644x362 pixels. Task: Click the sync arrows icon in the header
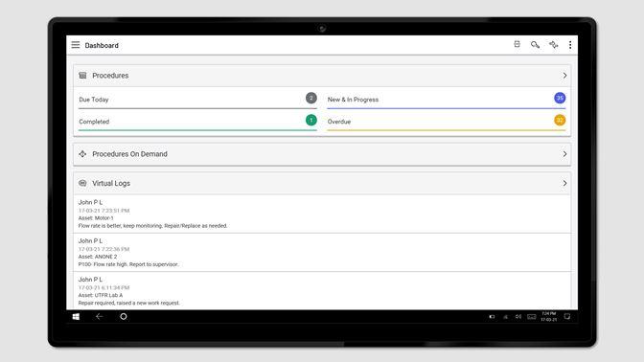553,45
